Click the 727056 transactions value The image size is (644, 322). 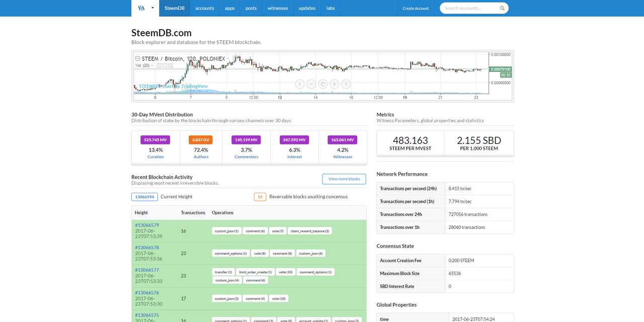(468, 214)
